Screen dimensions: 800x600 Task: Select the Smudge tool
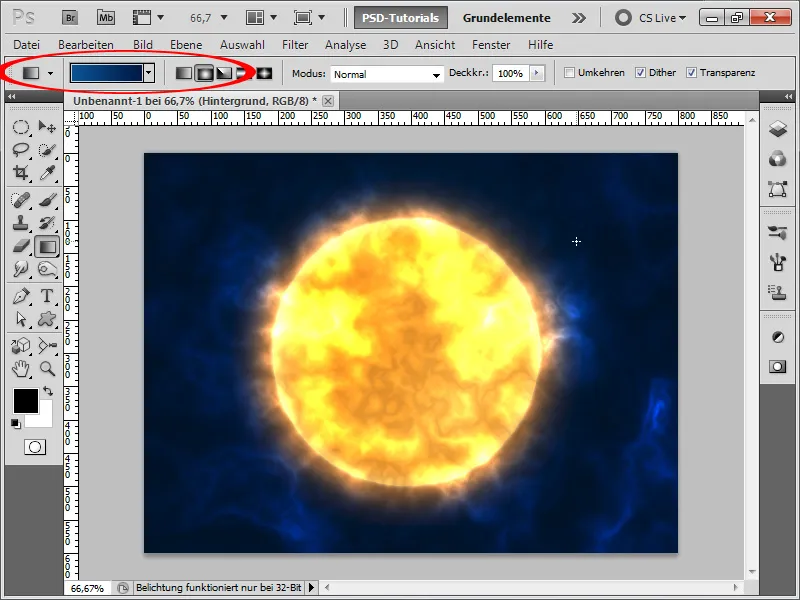coord(20,269)
